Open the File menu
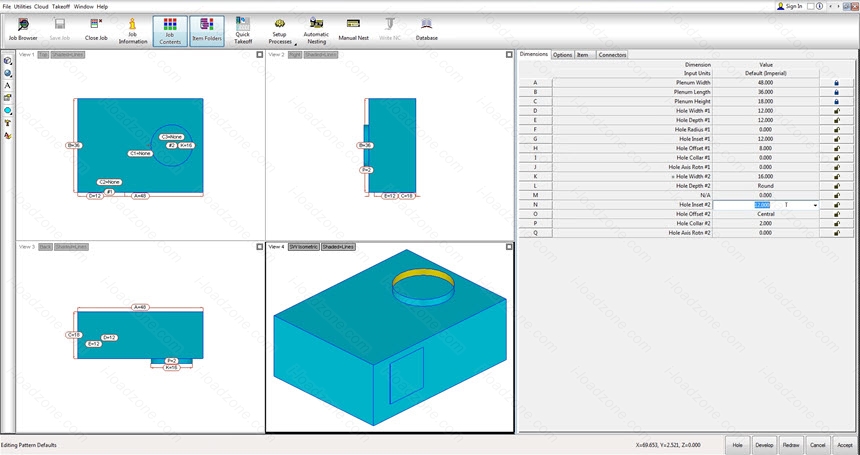The width and height of the screenshot is (860, 455). [x=7, y=7]
